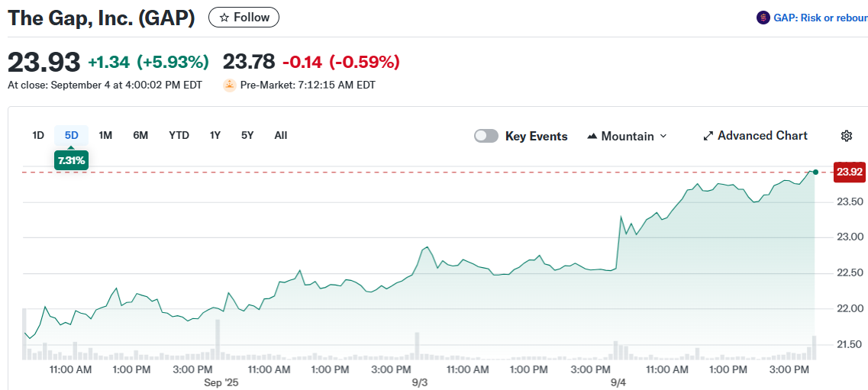Toggle the Key Events switch
The image size is (868, 390).
pos(486,136)
